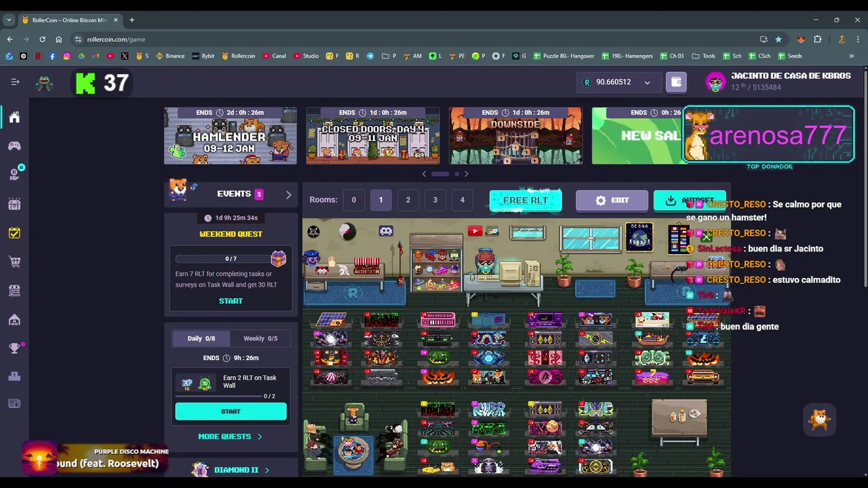Select the Weekly 0/5 quests tab
The image size is (868, 488).
tap(260, 338)
